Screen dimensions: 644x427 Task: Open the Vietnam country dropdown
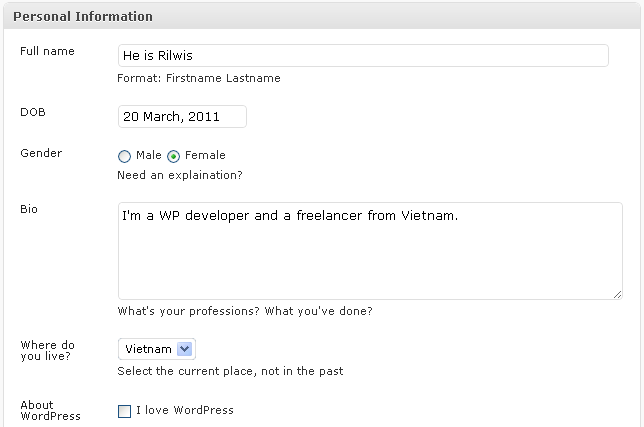coord(156,349)
